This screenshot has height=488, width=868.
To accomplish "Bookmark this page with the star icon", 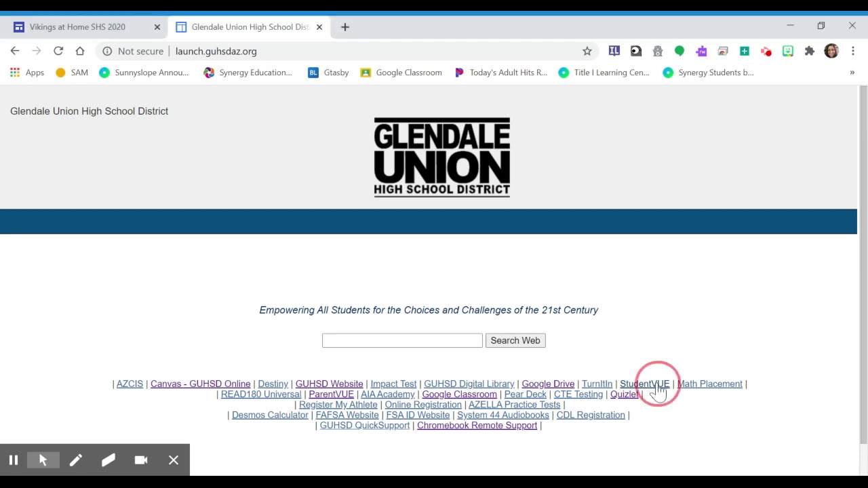I will tap(587, 51).
